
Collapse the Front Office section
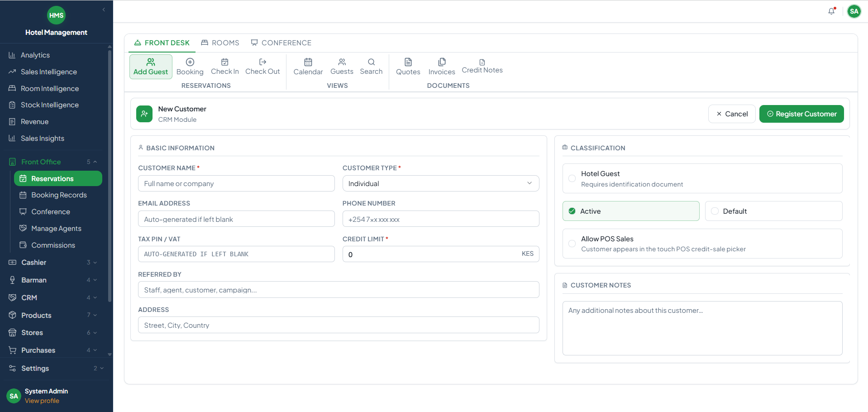[54, 162]
